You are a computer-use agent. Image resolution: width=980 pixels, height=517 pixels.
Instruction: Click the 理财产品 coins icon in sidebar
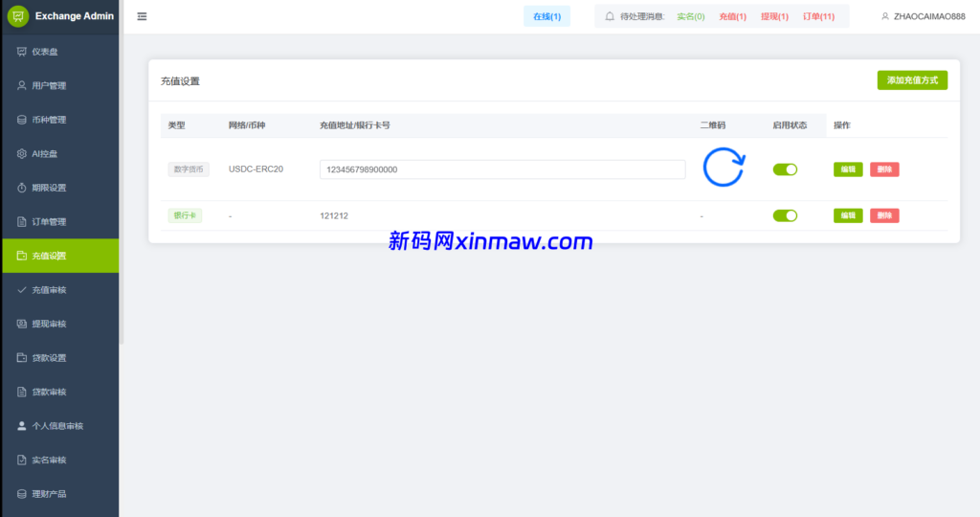pyautogui.click(x=22, y=494)
